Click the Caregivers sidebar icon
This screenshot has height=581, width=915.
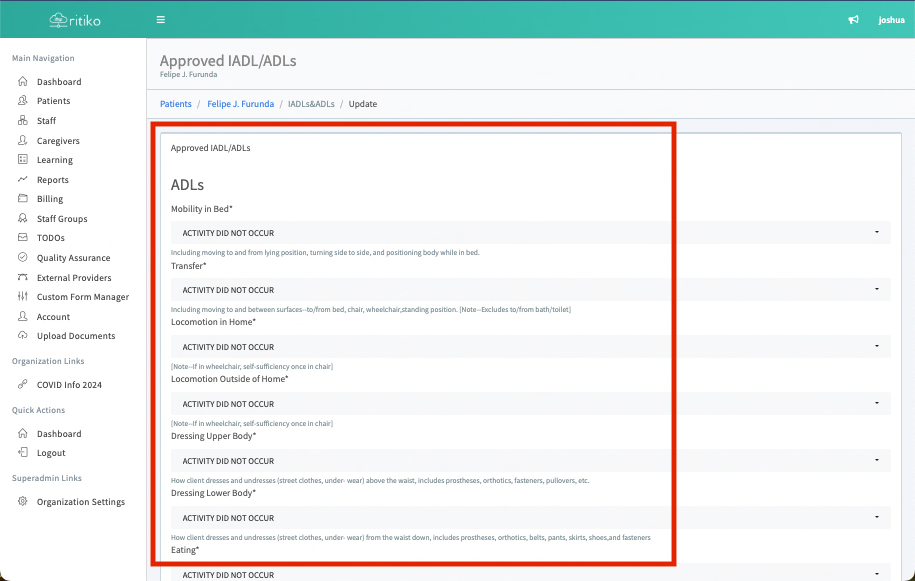[23, 141]
